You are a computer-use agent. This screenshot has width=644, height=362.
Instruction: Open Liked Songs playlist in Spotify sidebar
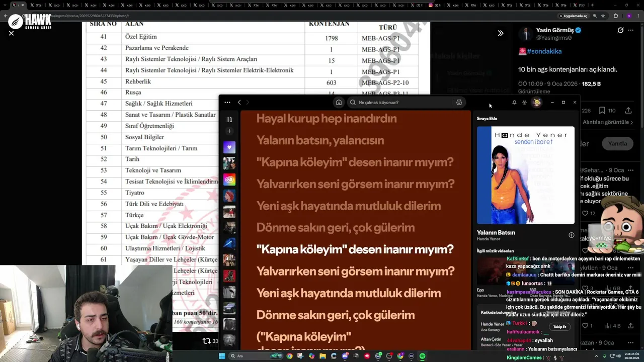tap(229, 147)
